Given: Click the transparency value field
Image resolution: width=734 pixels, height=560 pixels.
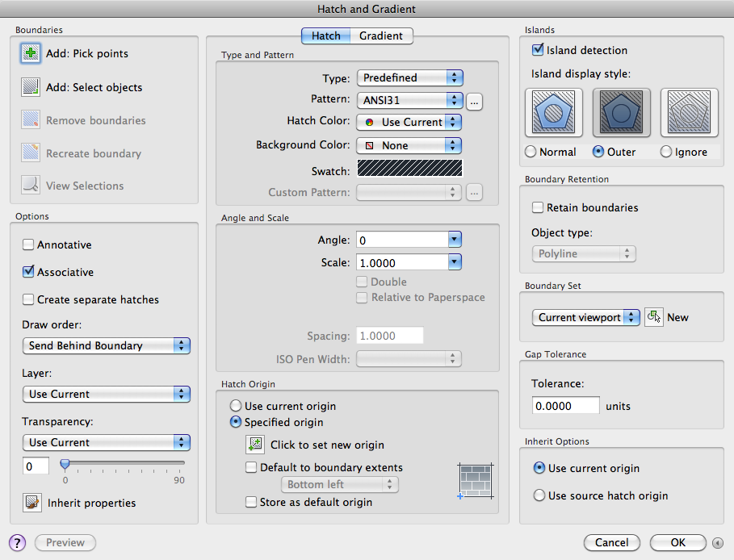Looking at the screenshot, I should coord(36,466).
